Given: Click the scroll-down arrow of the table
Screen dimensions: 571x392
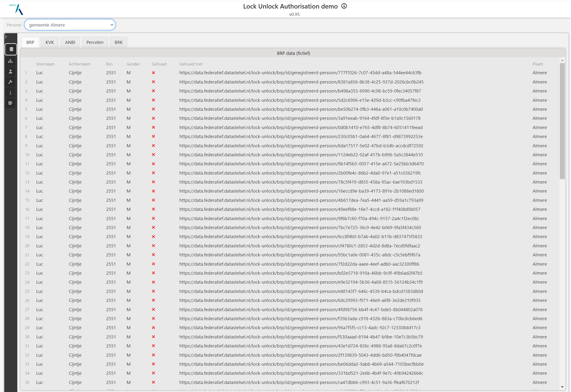Looking at the screenshot, I should pyautogui.click(x=562, y=387).
